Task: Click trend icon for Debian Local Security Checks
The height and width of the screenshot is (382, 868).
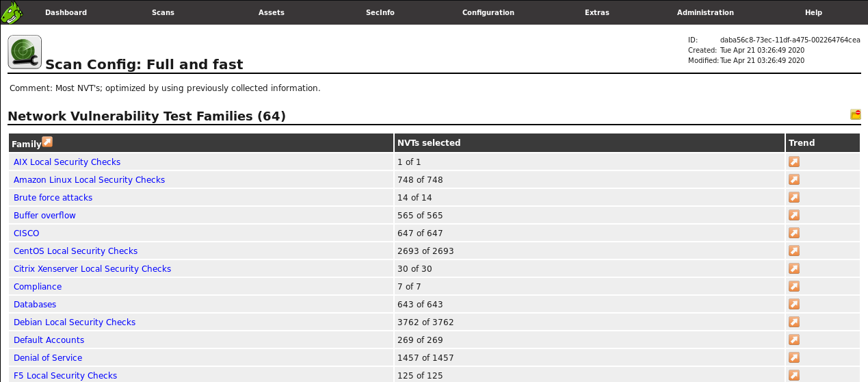Action: (x=794, y=322)
